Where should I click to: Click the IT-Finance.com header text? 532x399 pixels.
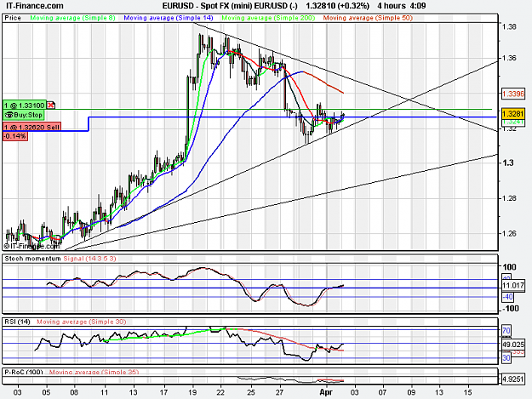35,6
